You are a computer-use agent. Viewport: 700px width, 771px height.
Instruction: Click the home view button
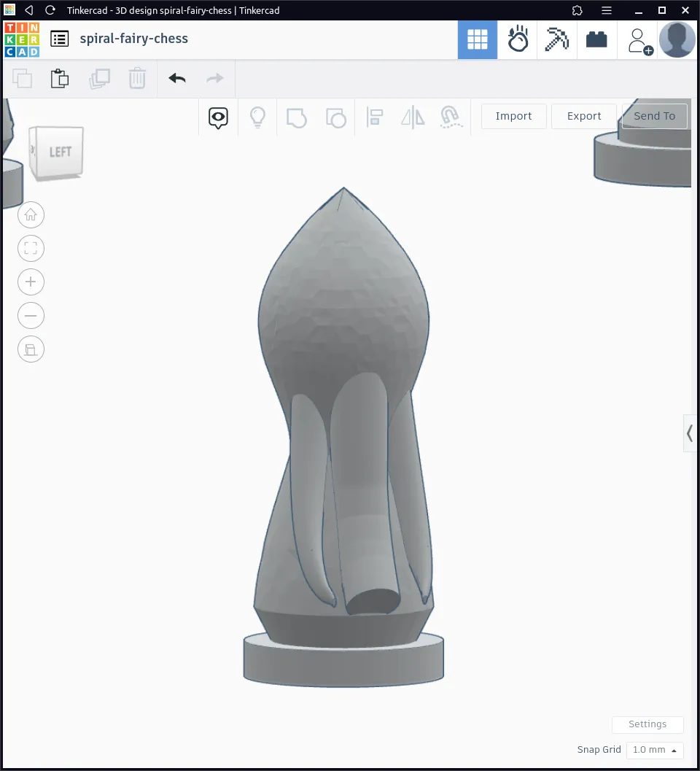pos(31,215)
